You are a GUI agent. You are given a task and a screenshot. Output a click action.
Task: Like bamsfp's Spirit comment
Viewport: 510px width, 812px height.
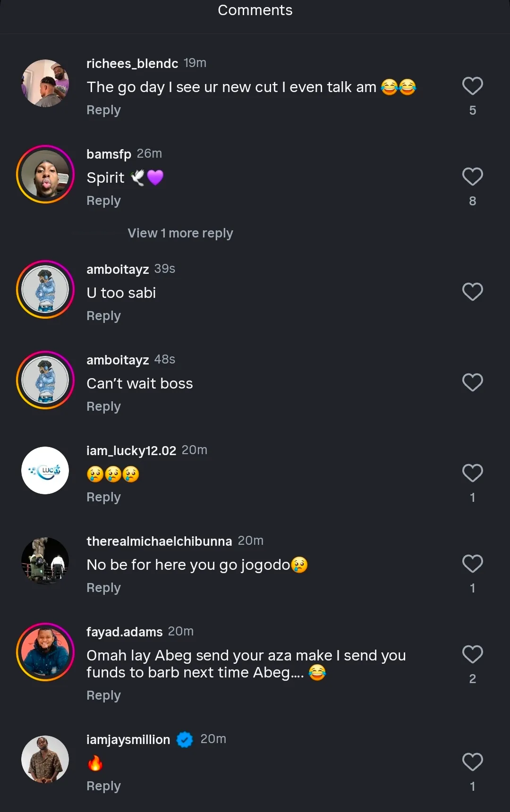[x=472, y=177]
